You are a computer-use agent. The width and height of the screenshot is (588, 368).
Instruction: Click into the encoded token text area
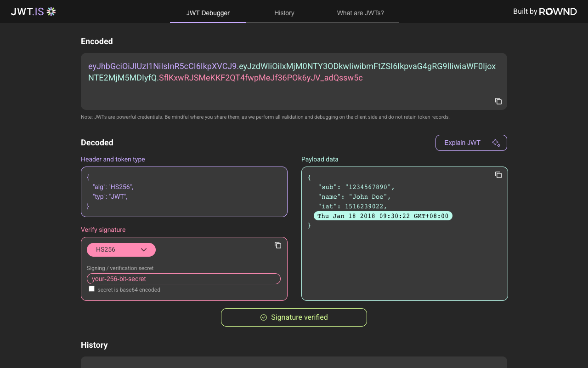click(x=294, y=81)
